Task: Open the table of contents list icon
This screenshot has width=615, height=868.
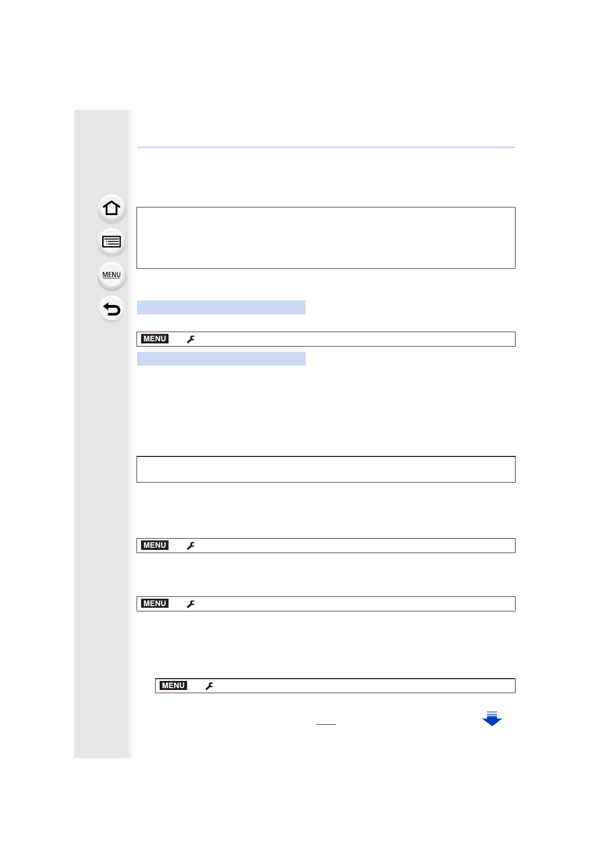Action: pyautogui.click(x=111, y=242)
